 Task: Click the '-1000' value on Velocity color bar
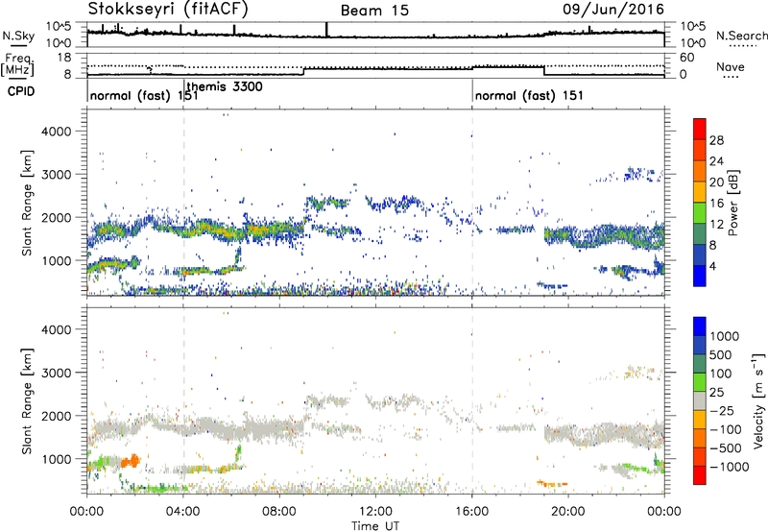(730, 467)
